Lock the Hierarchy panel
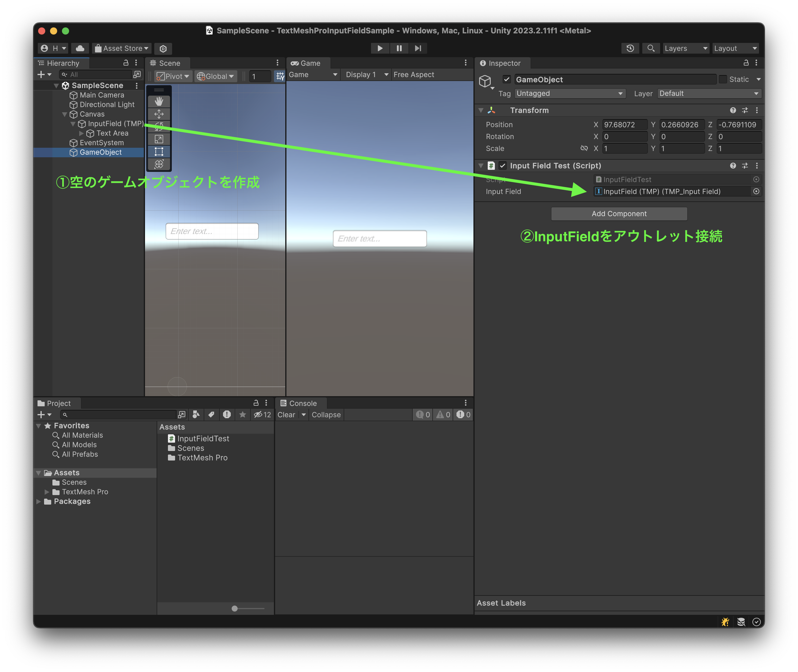The width and height of the screenshot is (798, 672). (126, 63)
